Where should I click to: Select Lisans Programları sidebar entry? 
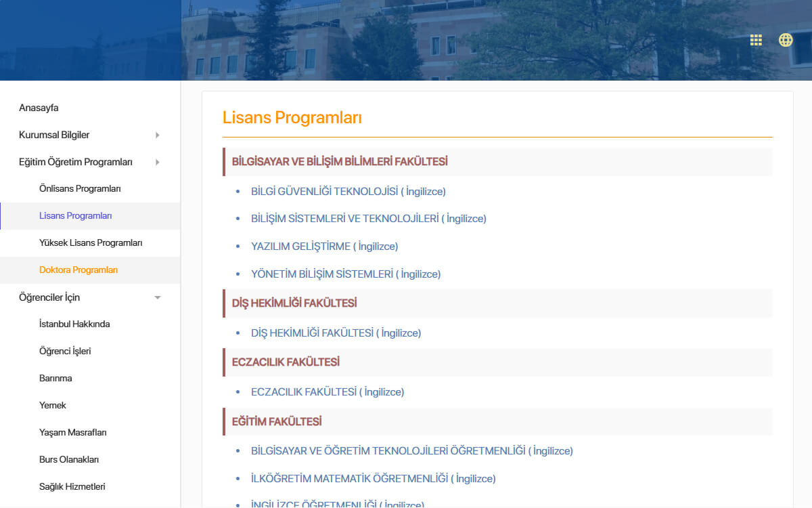pyautogui.click(x=76, y=216)
